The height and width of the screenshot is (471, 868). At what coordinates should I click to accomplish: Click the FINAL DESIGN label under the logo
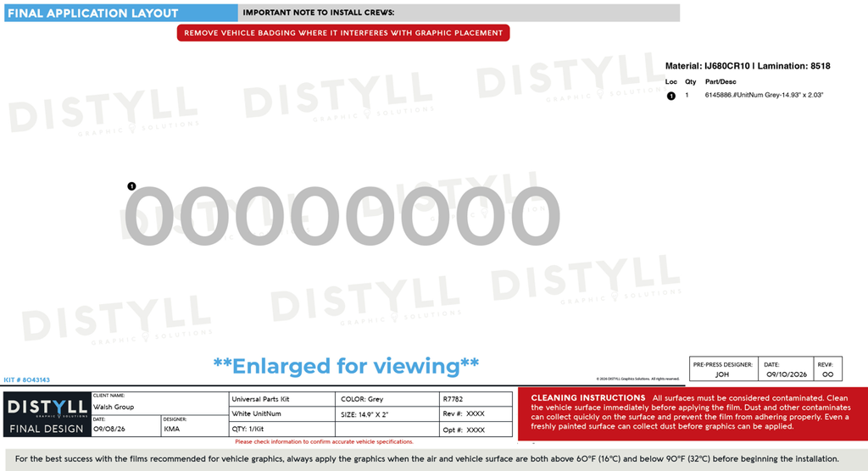[x=47, y=429]
